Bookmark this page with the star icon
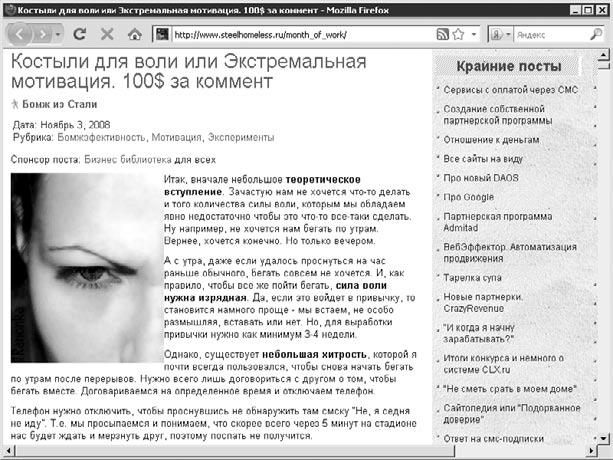This screenshot has height=460, width=613. [458, 34]
